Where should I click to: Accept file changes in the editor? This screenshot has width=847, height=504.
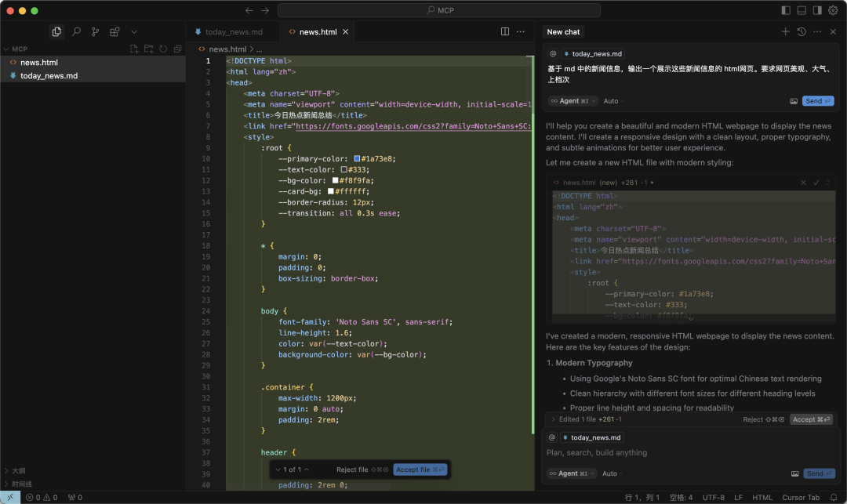click(x=420, y=470)
